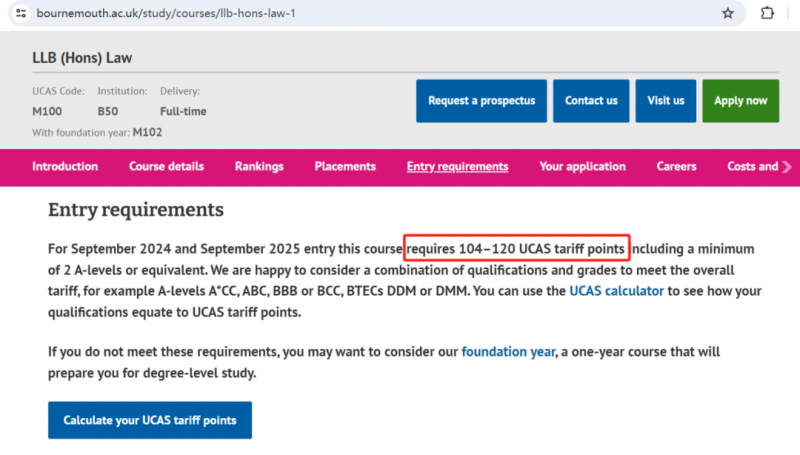Hit the green Apply now button
This screenshot has height=455, width=800.
click(x=740, y=101)
